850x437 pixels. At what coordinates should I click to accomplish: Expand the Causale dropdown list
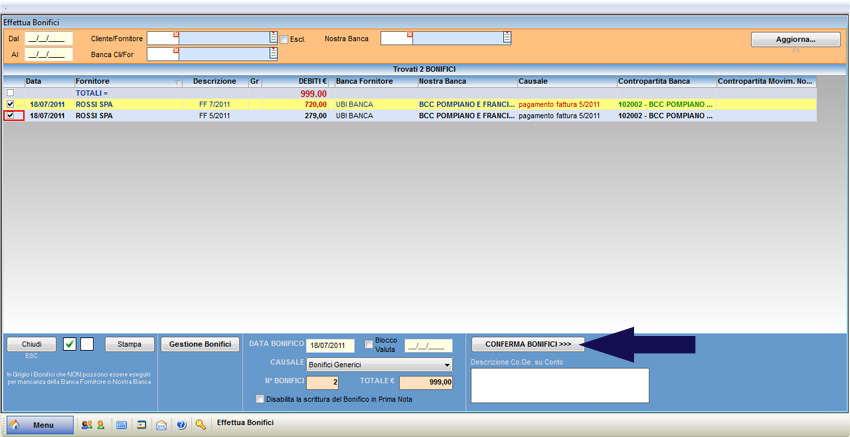tap(446, 365)
